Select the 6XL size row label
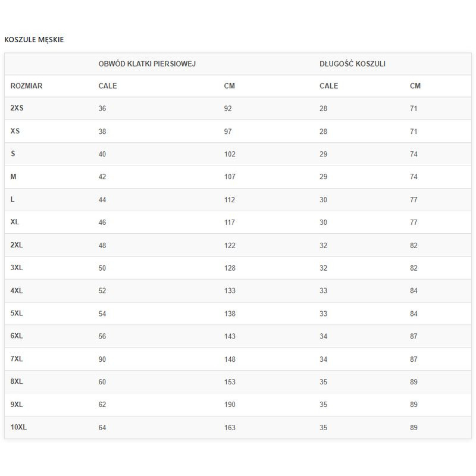This screenshot has height=476, width=476. pos(17,336)
